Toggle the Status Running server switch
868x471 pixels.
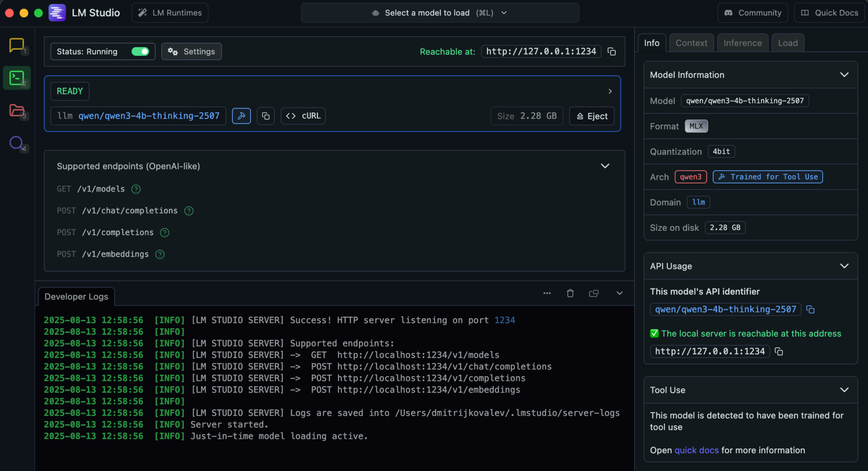tap(140, 52)
